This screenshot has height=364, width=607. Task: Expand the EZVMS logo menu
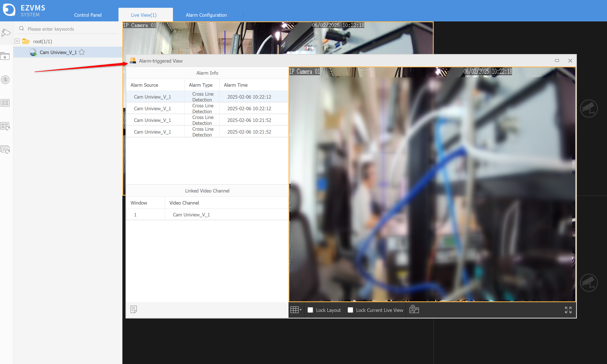point(9,10)
